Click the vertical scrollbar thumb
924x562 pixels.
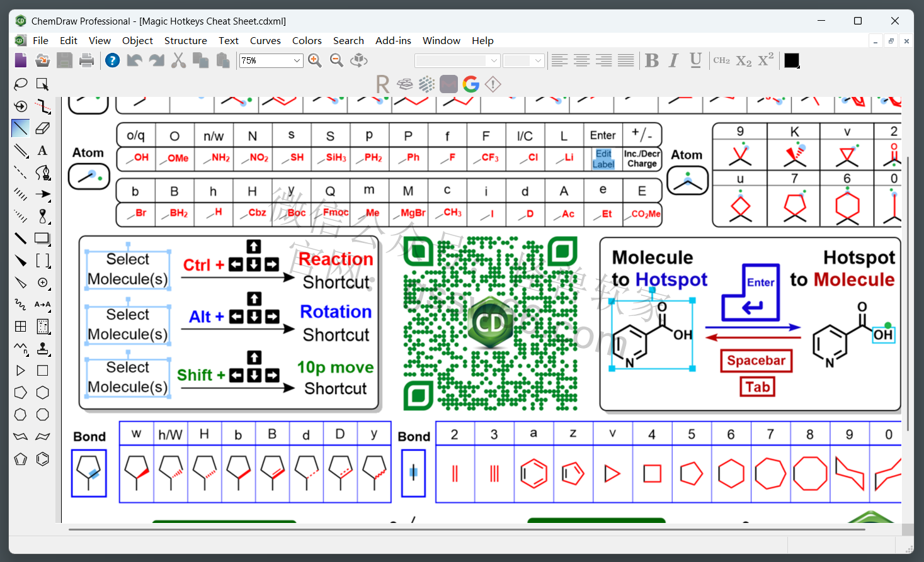coord(908,293)
